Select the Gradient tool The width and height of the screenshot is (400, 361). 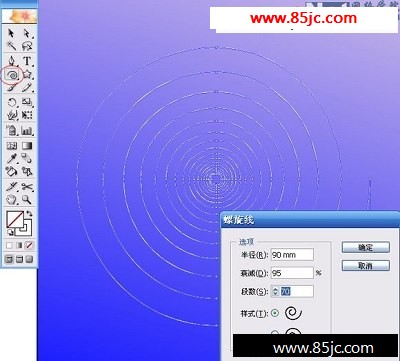coord(27,146)
